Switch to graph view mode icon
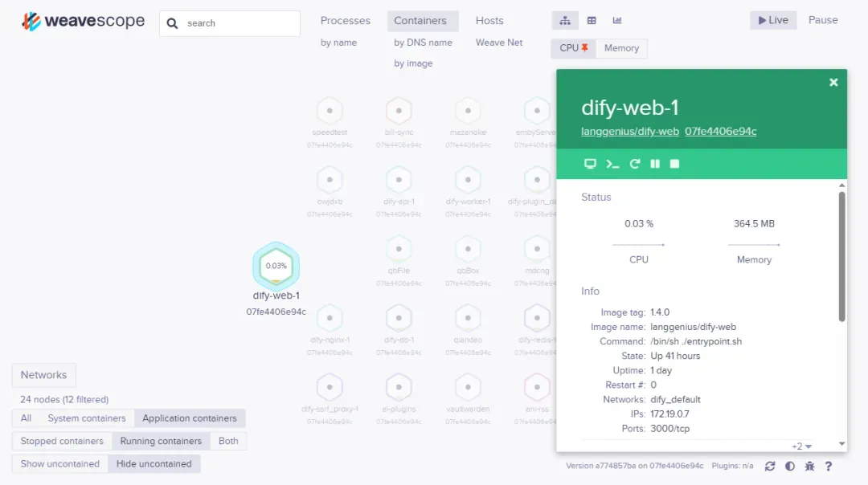The width and height of the screenshot is (868, 485). pyautogui.click(x=565, y=20)
